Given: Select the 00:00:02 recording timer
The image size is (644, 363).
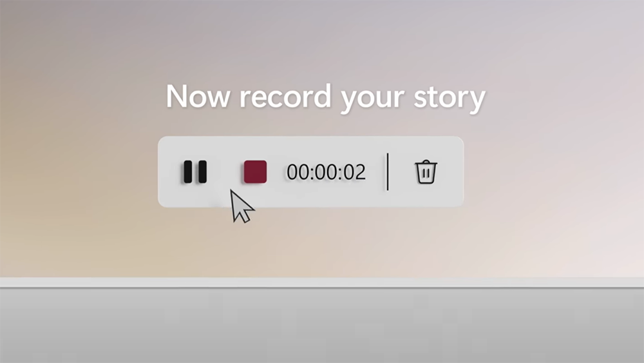Looking at the screenshot, I should (326, 172).
